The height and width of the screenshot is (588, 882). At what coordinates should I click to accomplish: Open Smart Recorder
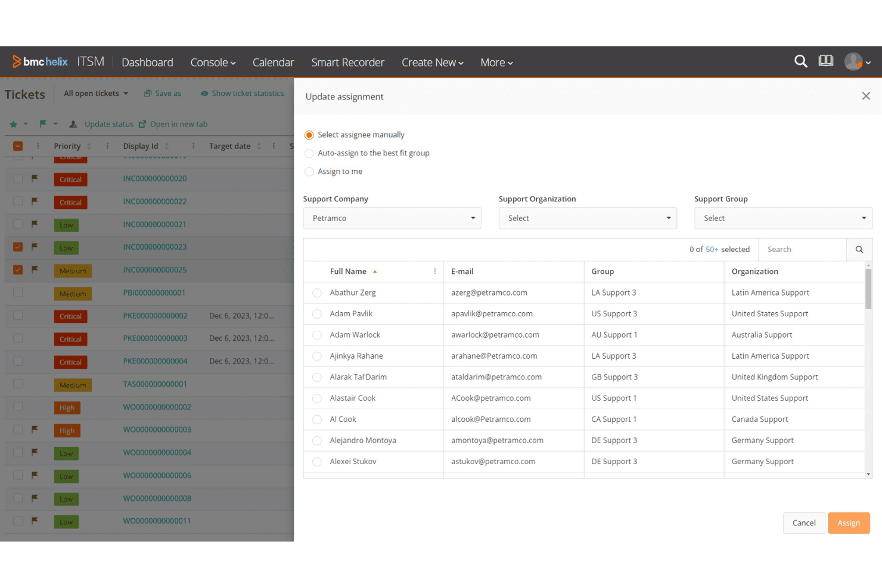(x=347, y=63)
